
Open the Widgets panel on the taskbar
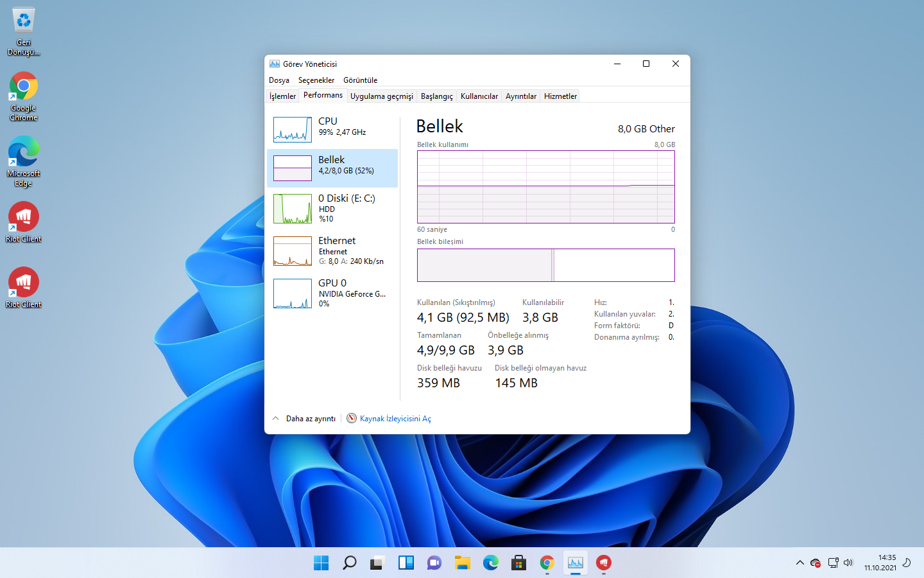pos(406,563)
